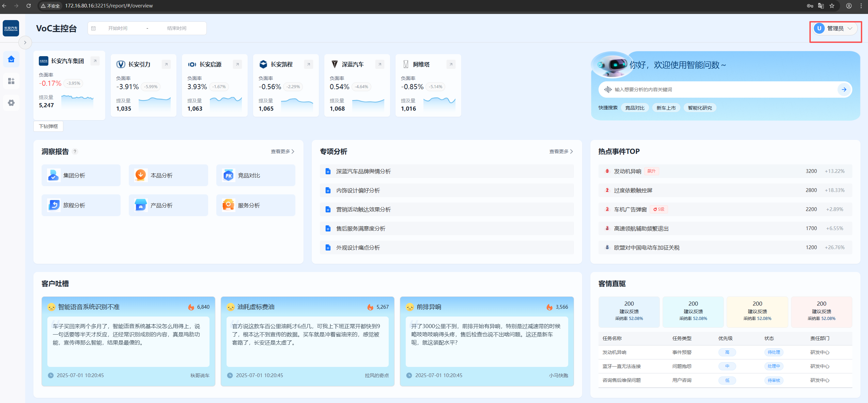Screen dimensions: 868x403
Task: Select hot event 过度依赖触控屏
Action: 725,190
